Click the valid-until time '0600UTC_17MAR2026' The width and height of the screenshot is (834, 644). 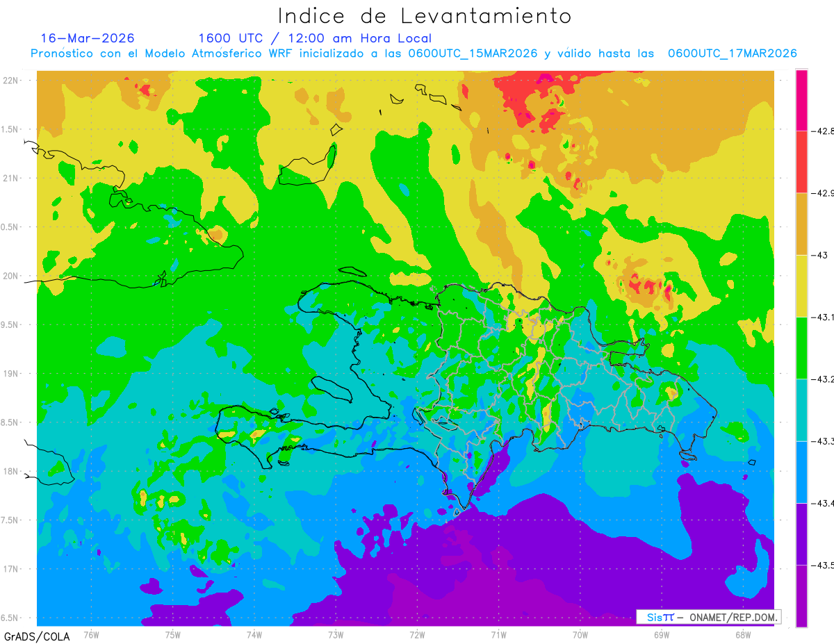coord(732,53)
